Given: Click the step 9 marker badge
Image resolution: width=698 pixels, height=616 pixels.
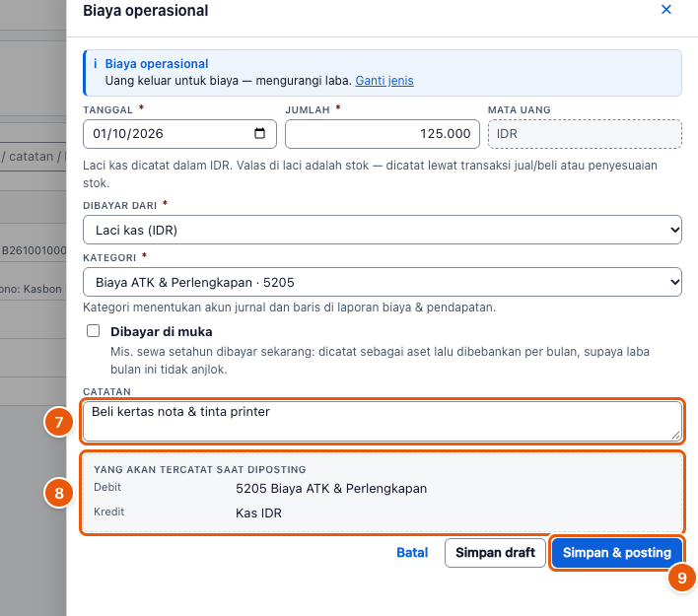Looking at the screenshot, I should 681,578.
